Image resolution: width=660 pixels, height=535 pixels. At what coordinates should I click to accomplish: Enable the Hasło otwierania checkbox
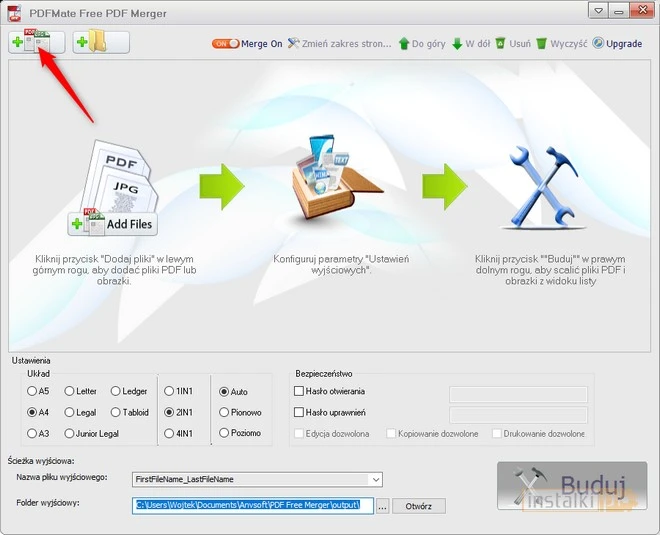pyautogui.click(x=299, y=391)
